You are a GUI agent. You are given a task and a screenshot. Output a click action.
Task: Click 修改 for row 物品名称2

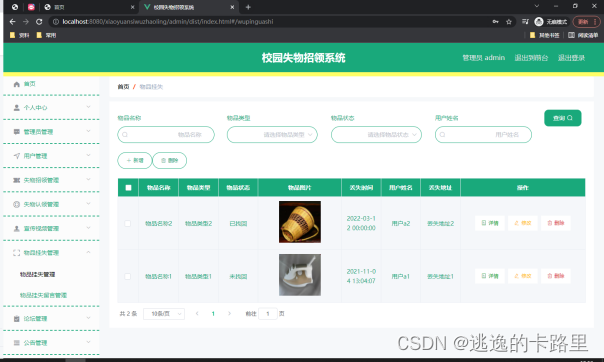(x=523, y=223)
